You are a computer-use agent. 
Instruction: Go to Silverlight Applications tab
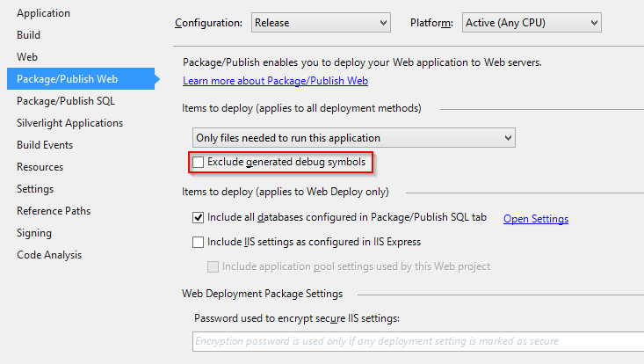click(x=69, y=123)
